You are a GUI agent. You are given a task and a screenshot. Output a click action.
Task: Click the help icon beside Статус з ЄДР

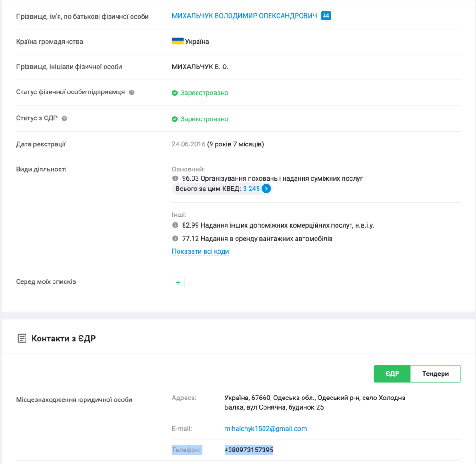(x=65, y=118)
